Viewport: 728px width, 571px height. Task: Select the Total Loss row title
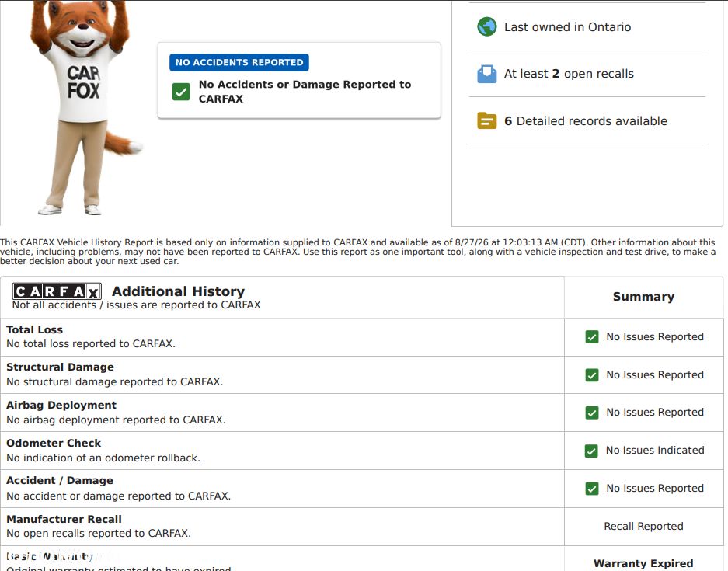pos(34,329)
